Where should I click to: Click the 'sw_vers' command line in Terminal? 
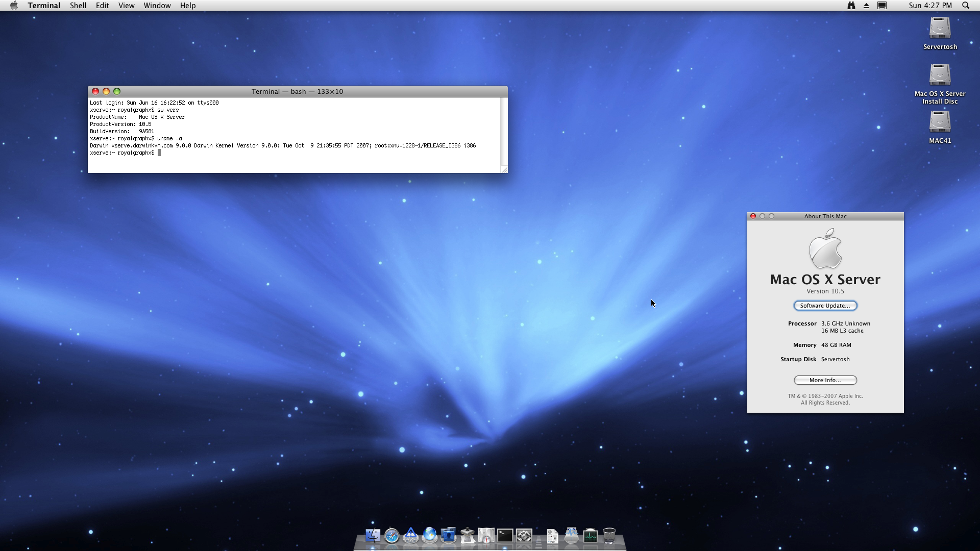click(134, 110)
